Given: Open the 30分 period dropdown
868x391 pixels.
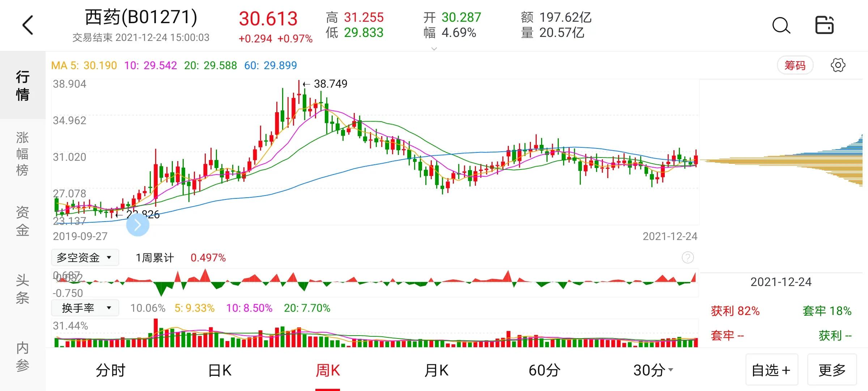Looking at the screenshot, I should point(653,370).
